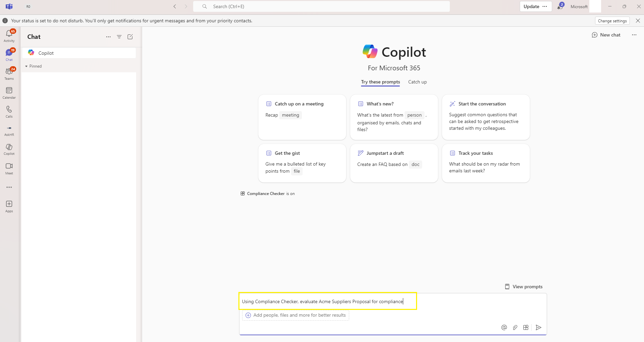Show more apps via sidebar ellipsis
644x342 pixels.
(9, 187)
